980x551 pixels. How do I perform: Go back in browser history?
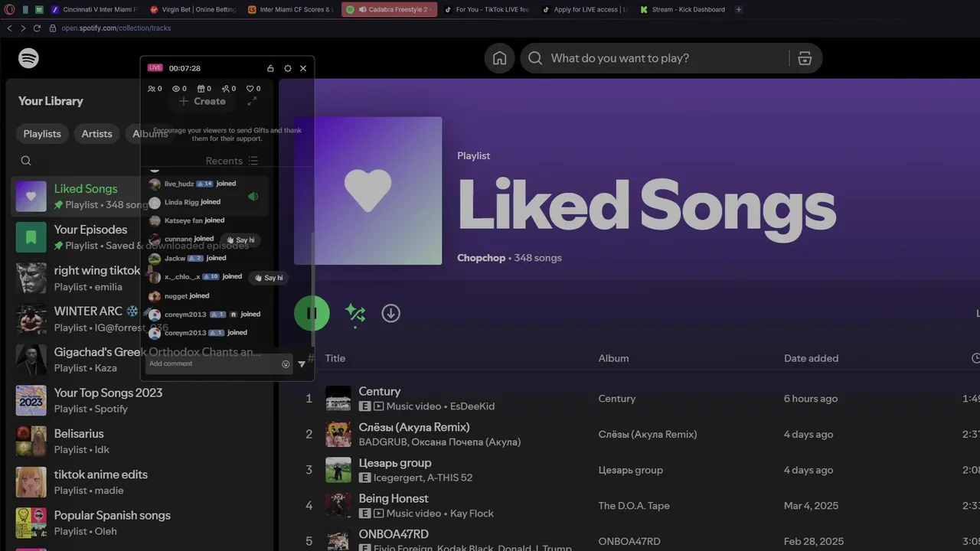point(9,28)
